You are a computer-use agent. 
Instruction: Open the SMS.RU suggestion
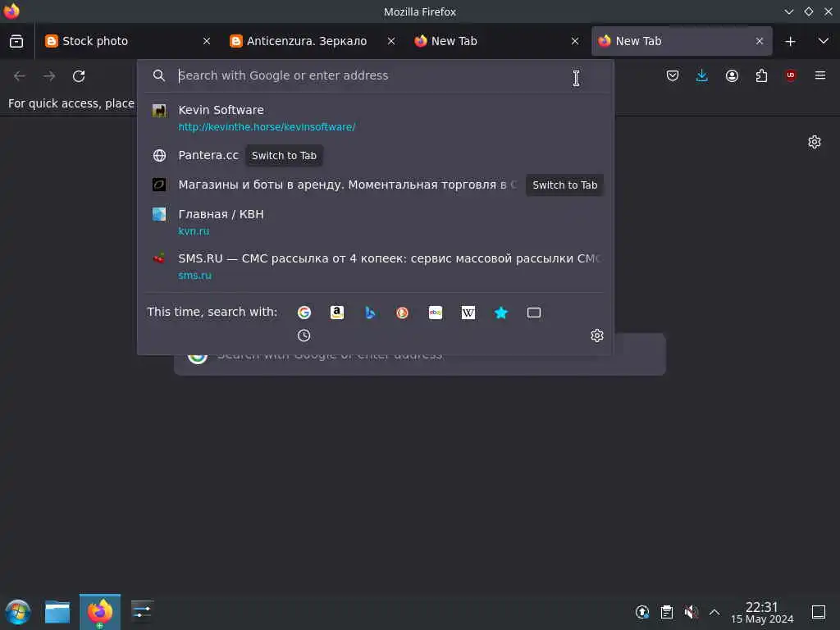click(375, 267)
